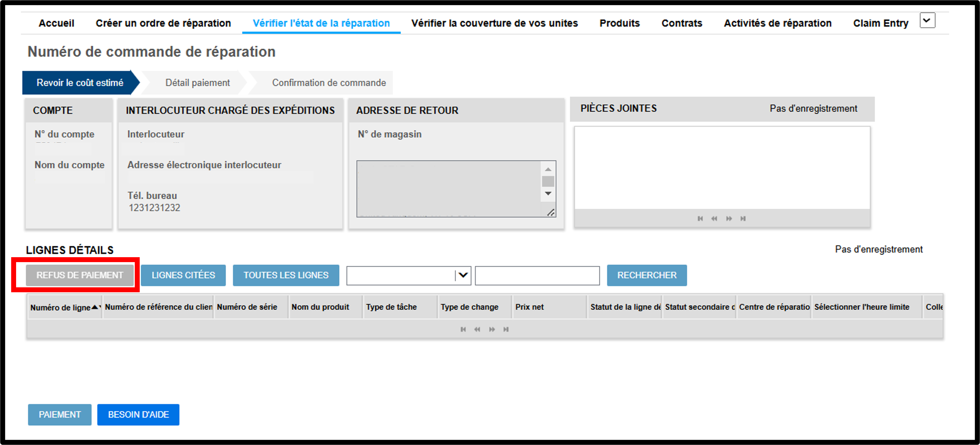
Task: Switch to the Contrats tab
Action: (x=682, y=23)
